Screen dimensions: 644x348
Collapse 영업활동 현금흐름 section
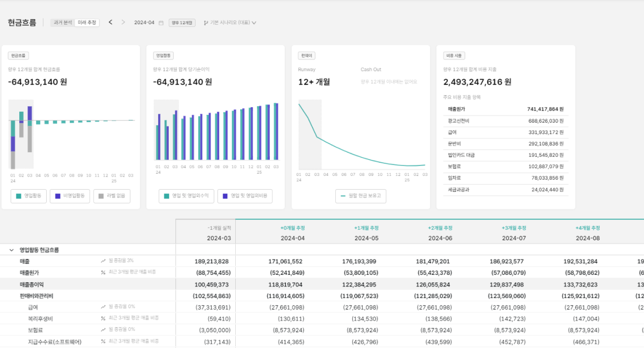12,250
